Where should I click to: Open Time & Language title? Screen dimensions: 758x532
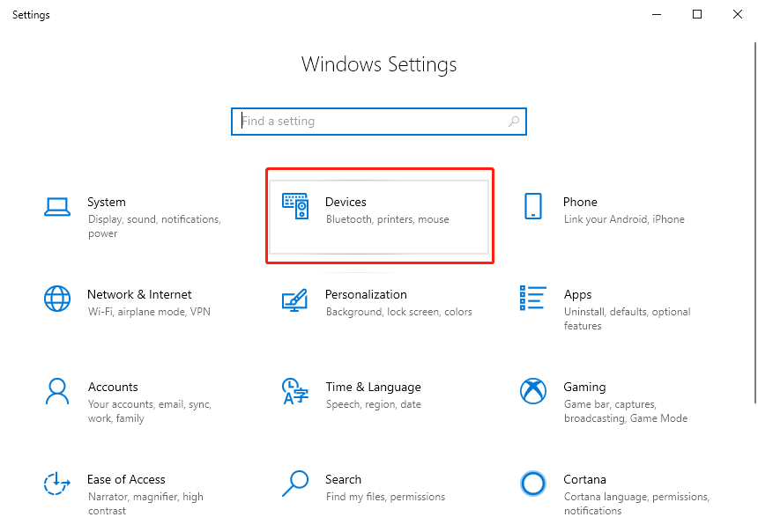click(x=373, y=387)
